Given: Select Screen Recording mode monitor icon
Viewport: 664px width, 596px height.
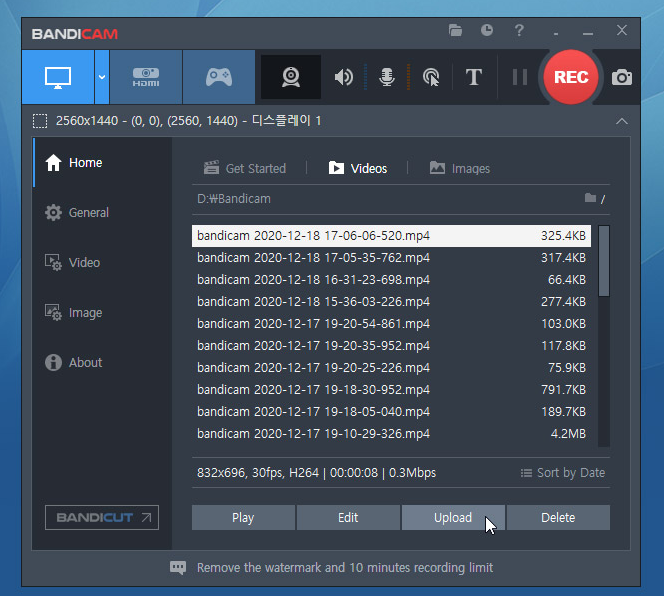Looking at the screenshot, I should point(58,77).
